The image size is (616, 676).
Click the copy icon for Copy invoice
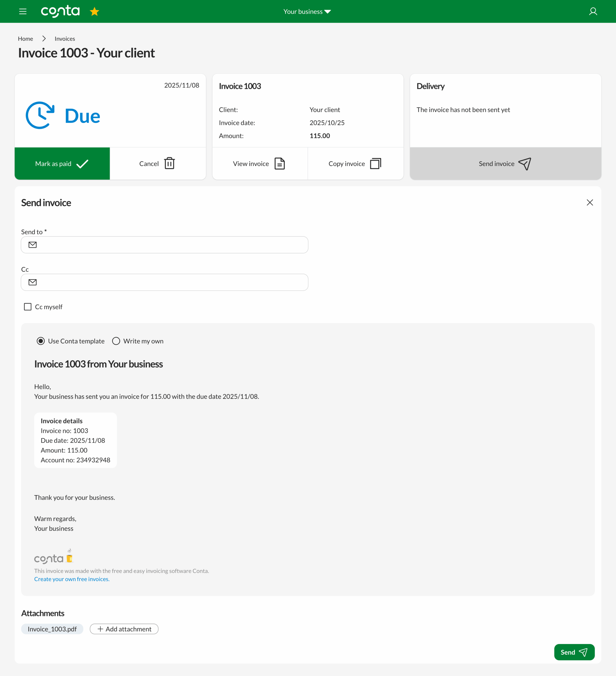point(375,164)
